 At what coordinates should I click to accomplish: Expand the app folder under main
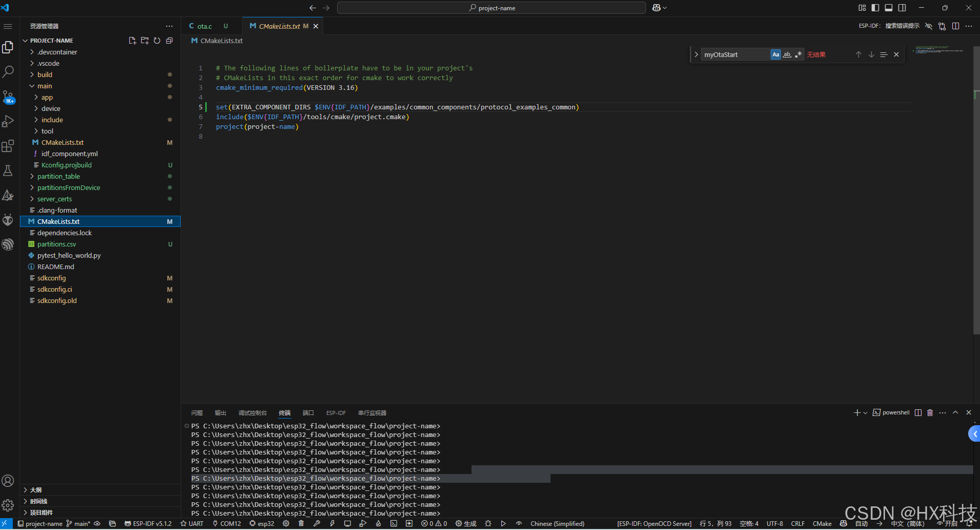click(x=100, y=97)
